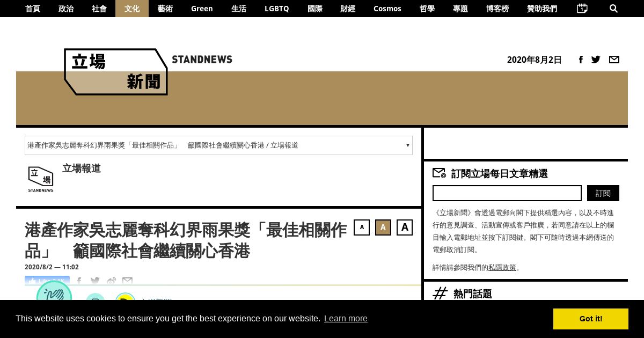Click the yellow circular icon beside the clap button
Image resolution: width=644 pixels, height=338 pixels.
click(x=125, y=297)
